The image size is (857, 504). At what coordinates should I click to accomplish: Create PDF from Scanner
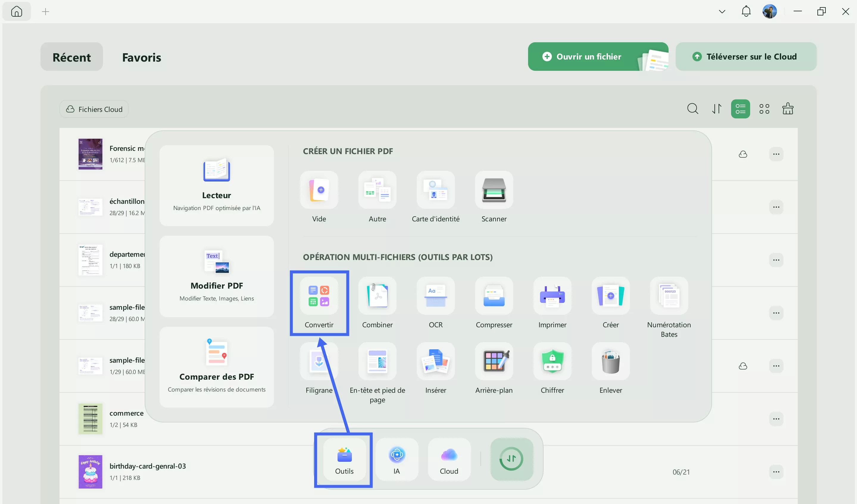tap(494, 190)
